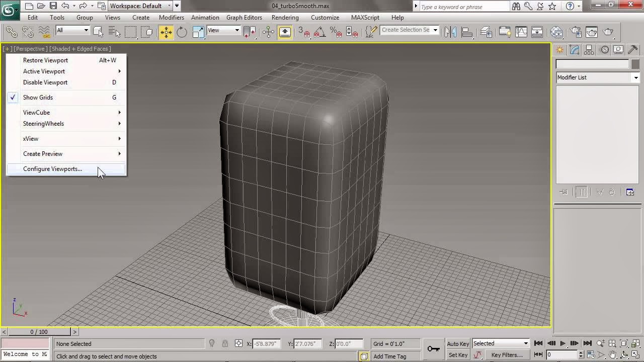Click the Perspective viewport label
Screen dimensions: 644x362
tap(31, 49)
